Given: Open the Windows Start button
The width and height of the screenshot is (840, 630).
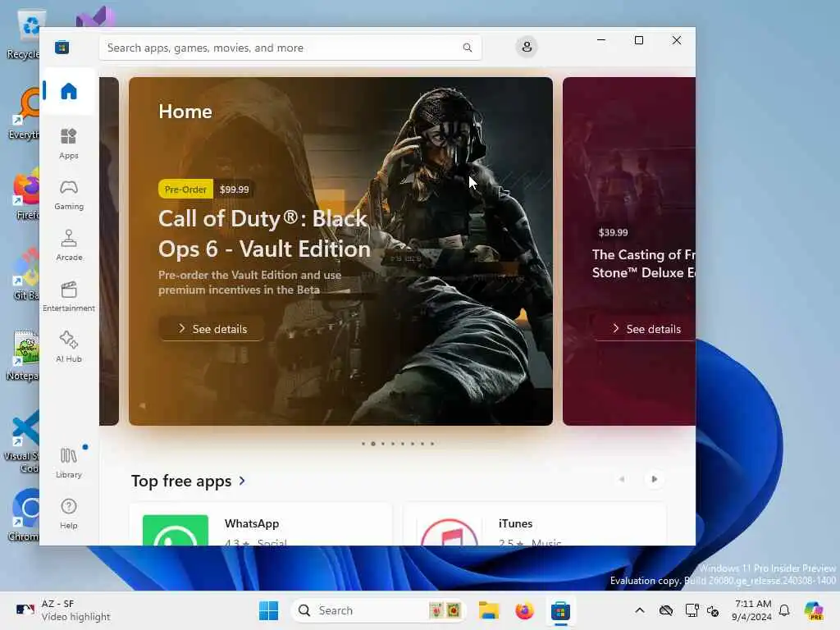Looking at the screenshot, I should 268,610.
